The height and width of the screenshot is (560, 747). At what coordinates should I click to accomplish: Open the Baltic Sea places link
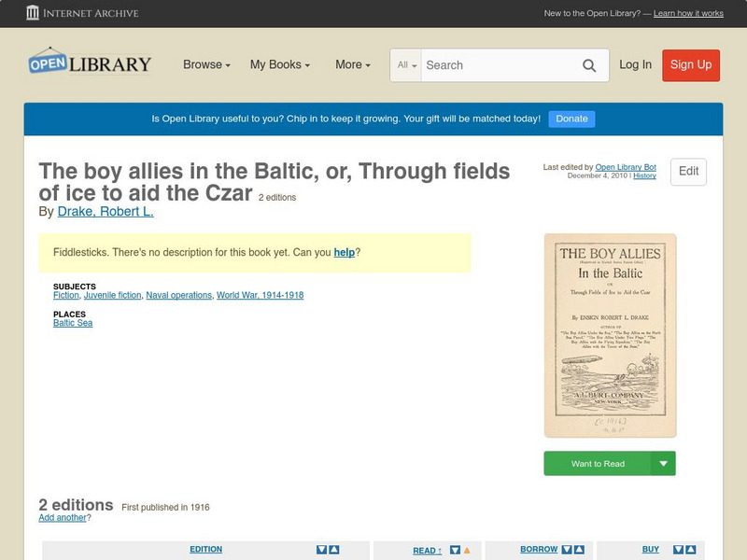(x=73, y=321)
